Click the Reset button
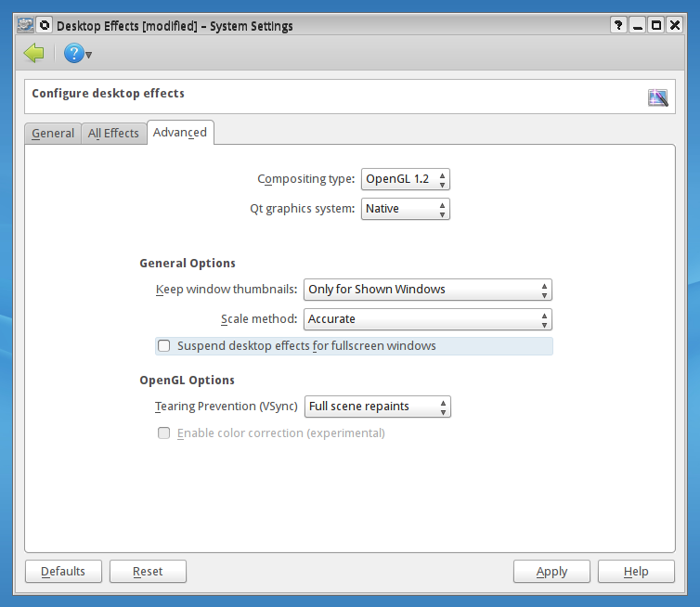 [148, 572]
